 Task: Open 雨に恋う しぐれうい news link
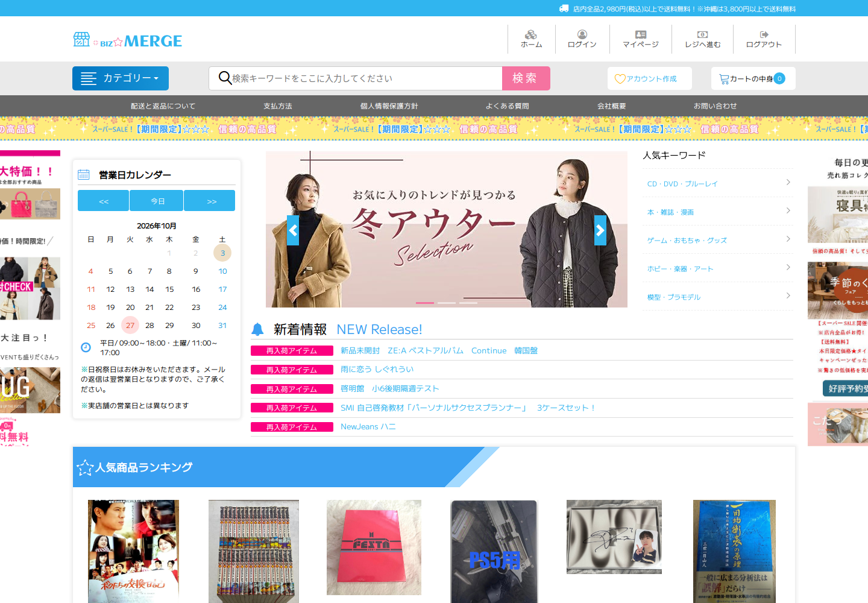(377, 369)
